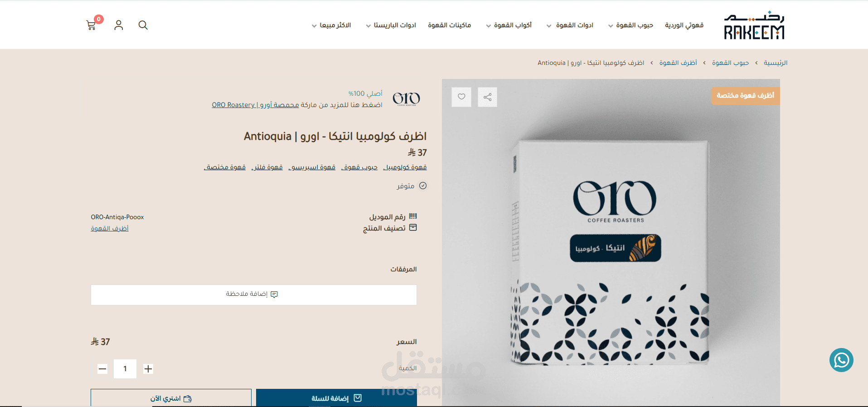Expand the ادوات الباريستا menu
This screenshot has height=407, width=868.
pos(391,25)
